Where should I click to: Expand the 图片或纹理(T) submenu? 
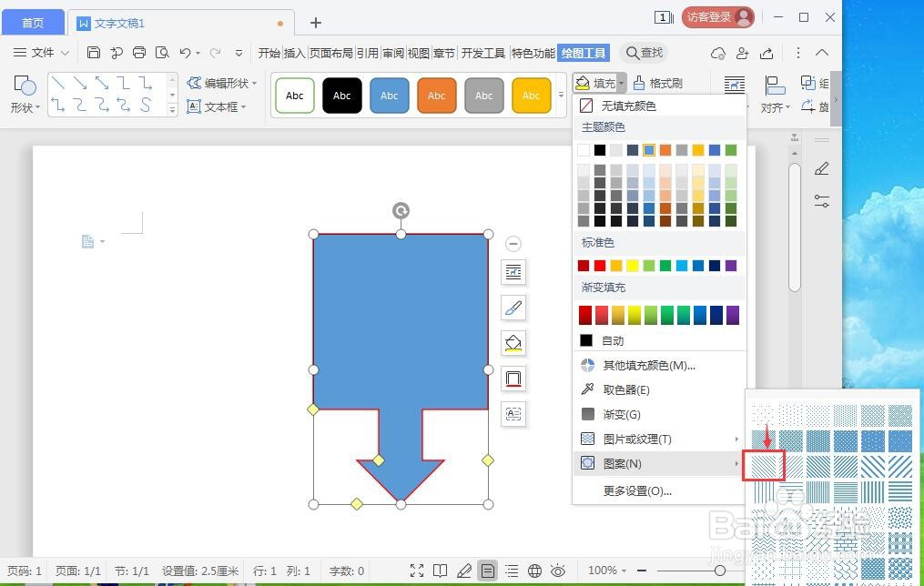[736, 439]
